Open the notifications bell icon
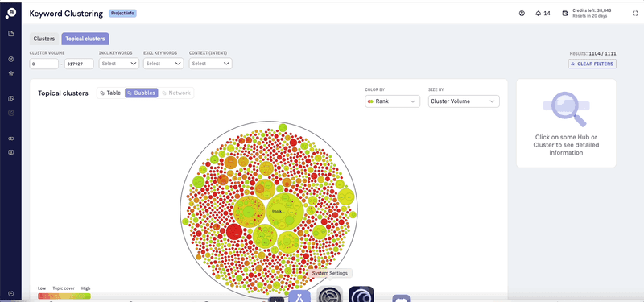Viewport: 644px width, 302px height. [538, 14]
